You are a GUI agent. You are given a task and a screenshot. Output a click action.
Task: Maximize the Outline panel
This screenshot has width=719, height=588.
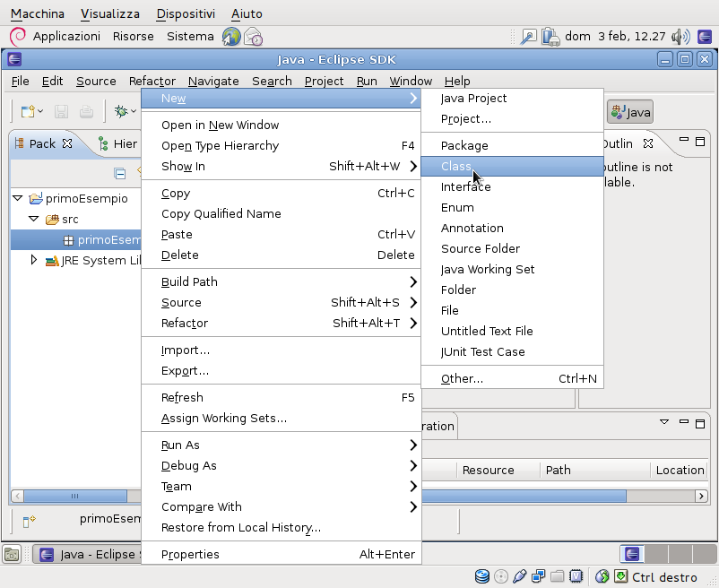700,142
